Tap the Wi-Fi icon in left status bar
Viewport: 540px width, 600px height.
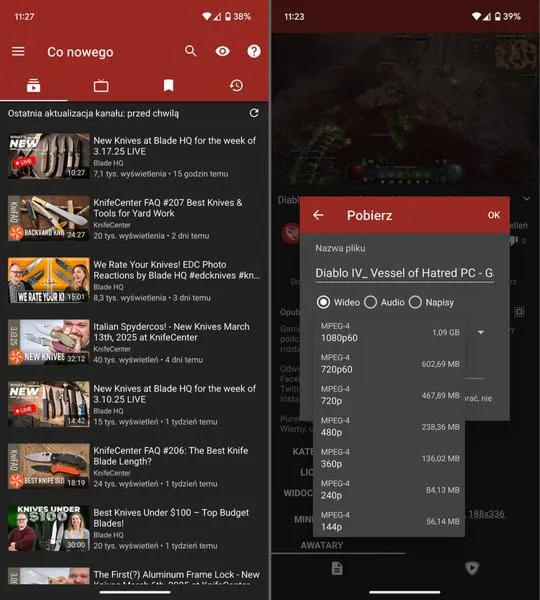pos(207,16)
